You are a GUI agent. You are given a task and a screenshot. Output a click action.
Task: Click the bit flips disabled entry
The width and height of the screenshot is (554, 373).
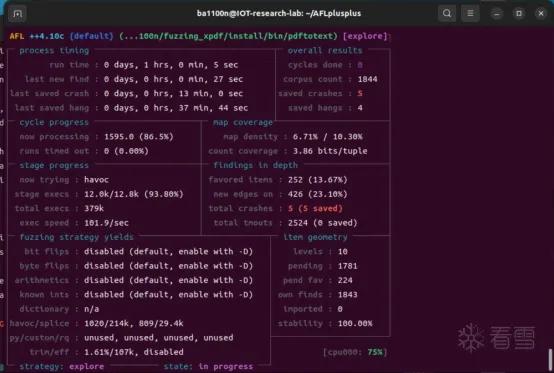pos(169,251)
